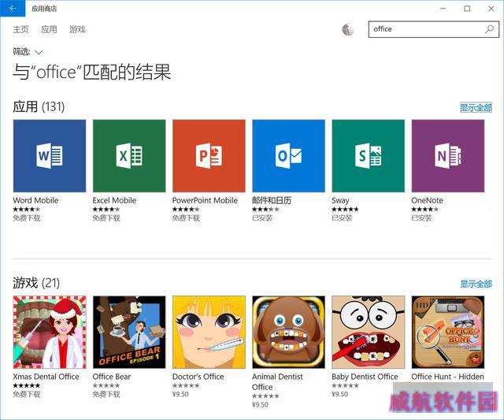Open Doctor's Office game thumbnail
This screenshot has height=420, width=504.
pyautogui.click(x=209, y=333)
